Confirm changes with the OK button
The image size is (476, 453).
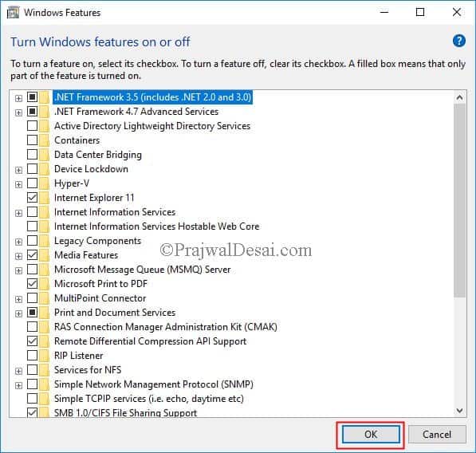371,435
